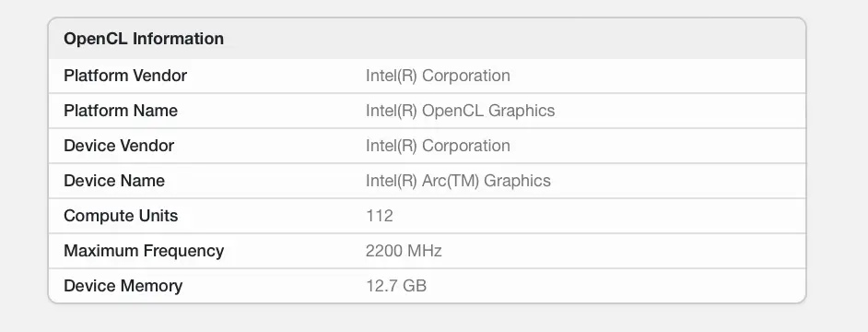
Task: Select the Maximum Frequency label
Action: (144, 251)
